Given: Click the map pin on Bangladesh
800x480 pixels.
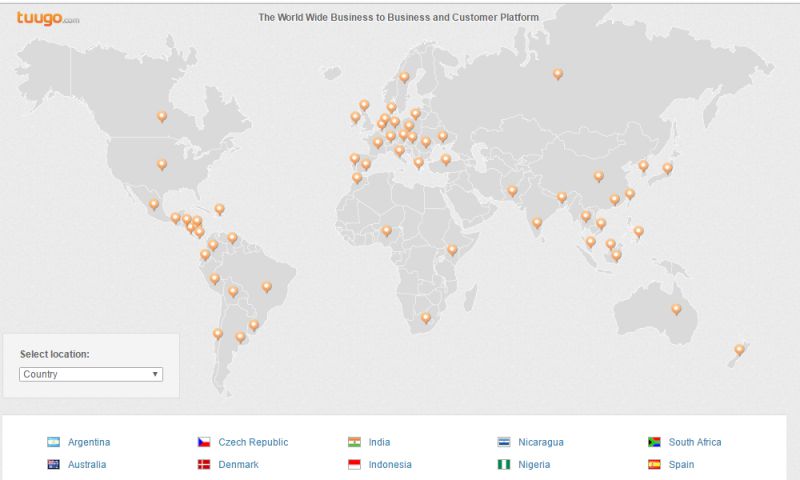Looking at the screenshot, I should (562, 197).
